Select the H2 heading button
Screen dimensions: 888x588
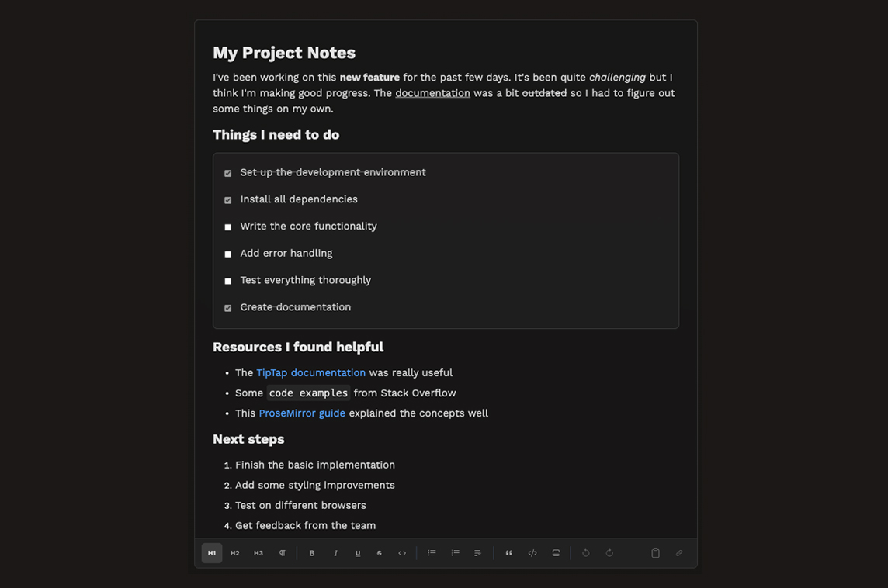click(x=235, y=553)
